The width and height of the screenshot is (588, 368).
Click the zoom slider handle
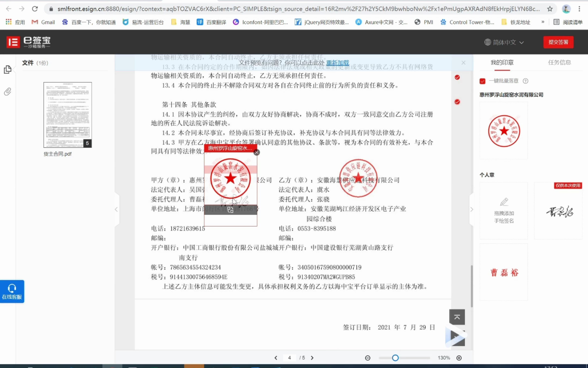(395, 358)
